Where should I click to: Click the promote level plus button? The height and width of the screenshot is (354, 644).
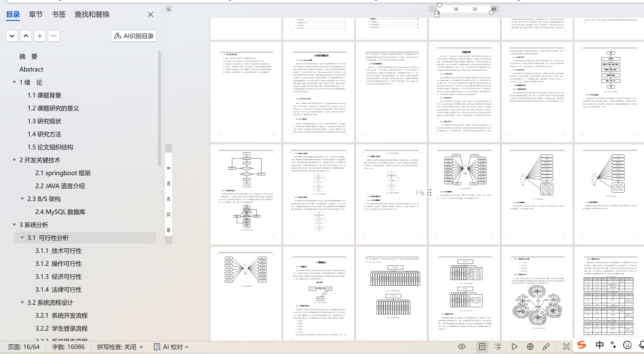pos(40,36)
